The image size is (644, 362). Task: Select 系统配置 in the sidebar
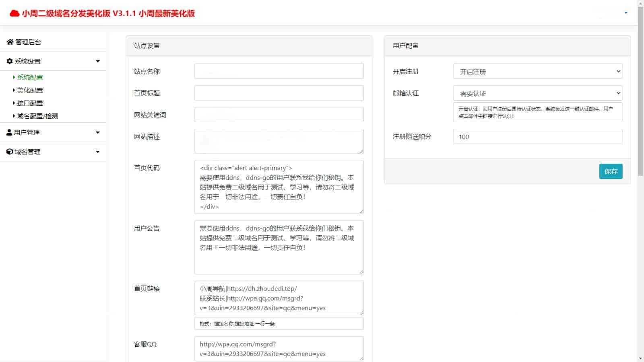pos(30,77)
